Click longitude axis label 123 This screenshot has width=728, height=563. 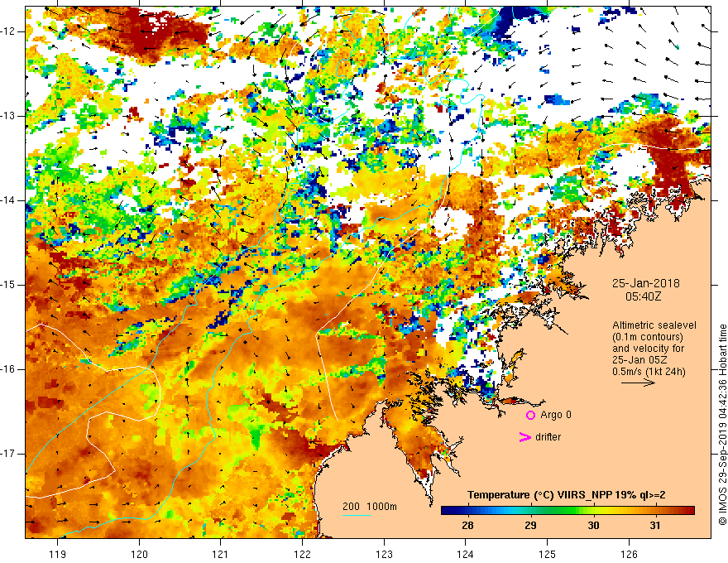pos(384,554)
